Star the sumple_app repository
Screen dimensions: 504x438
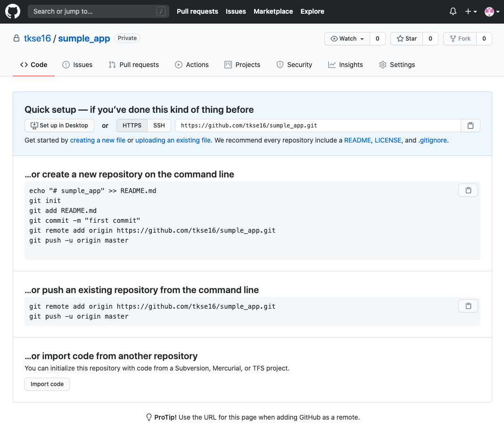pyautogui.click(x=406, y=38)
